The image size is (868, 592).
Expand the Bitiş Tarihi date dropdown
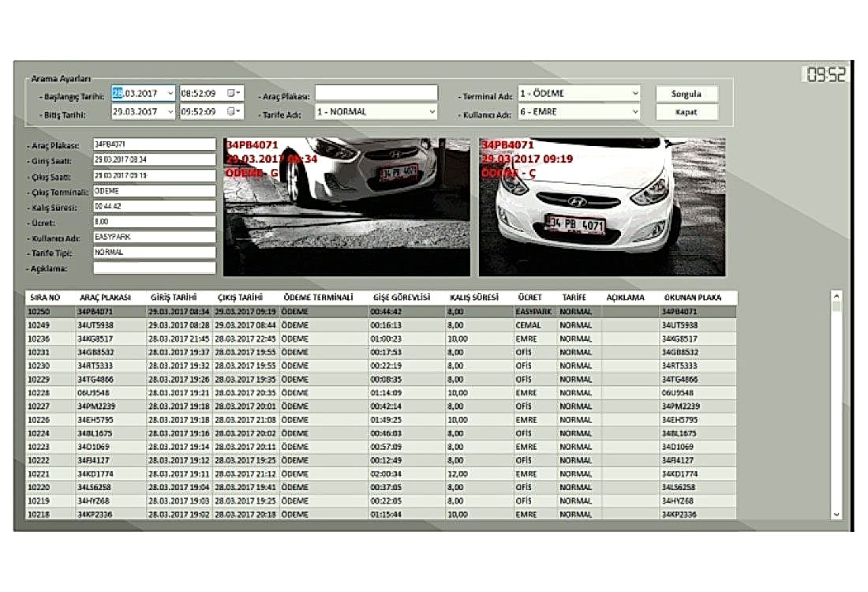tap(170, 111)
